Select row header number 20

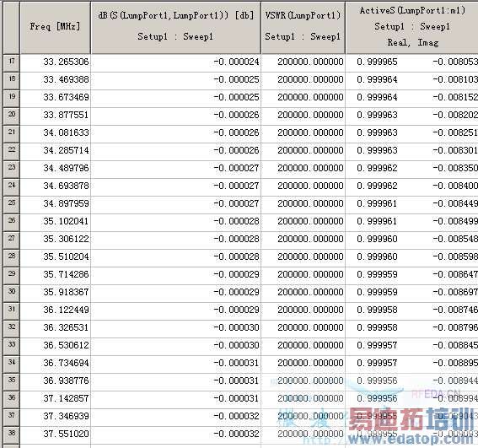[x=11, y=116]
